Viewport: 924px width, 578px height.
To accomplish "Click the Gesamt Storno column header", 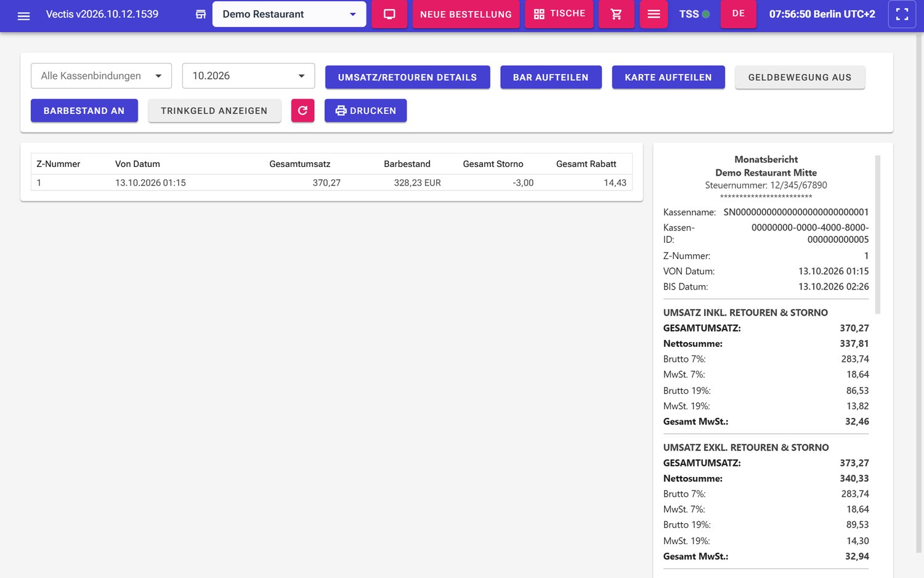I will [x=493, y=164].
